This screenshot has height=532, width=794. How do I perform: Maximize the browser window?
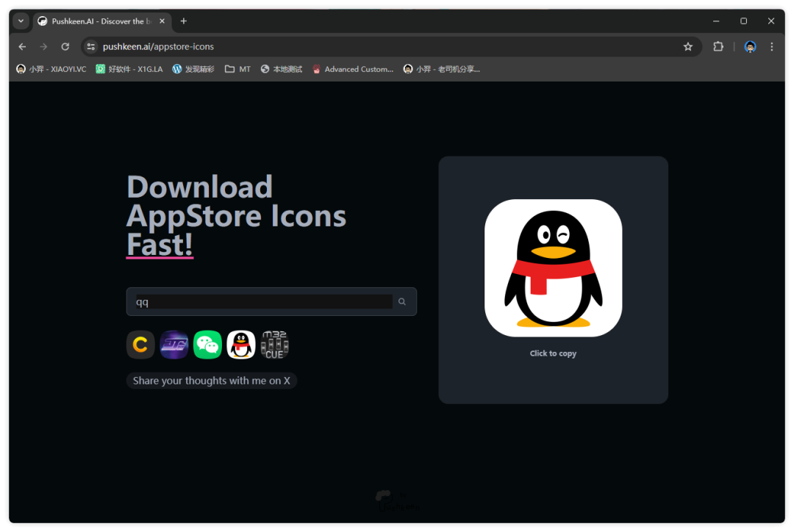pos(743,21)
